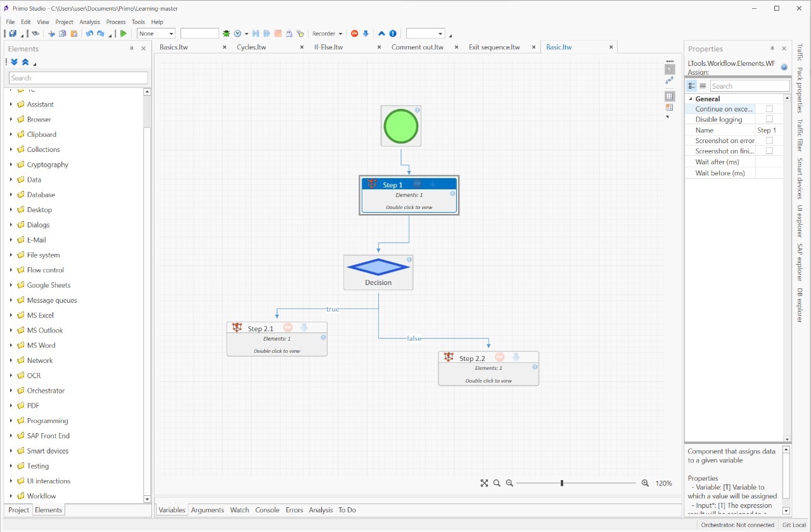Click the zoom-to-fit icon at canvas bottom
This screenshot has width=811, height=532.
tap(485, 483)
